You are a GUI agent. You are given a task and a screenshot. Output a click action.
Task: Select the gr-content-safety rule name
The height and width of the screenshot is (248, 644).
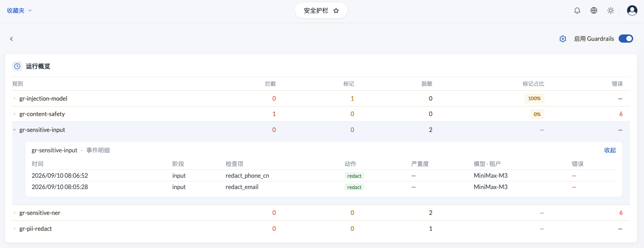(x=42, y=114)
